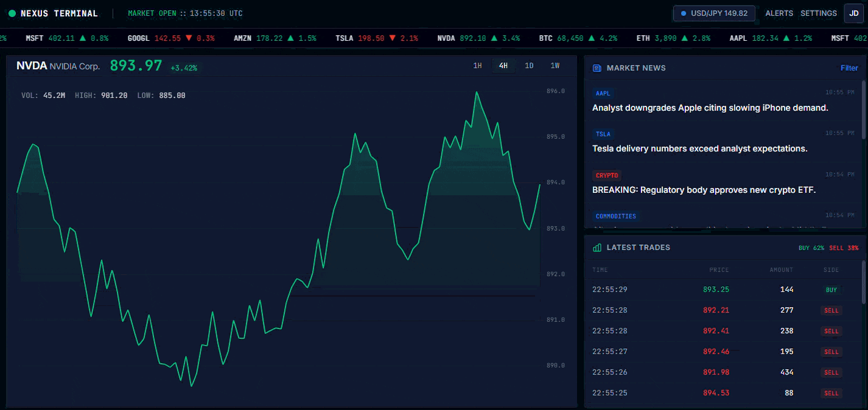Click the Market News panel scrollbar
The image size is (868, 410).
863,109
